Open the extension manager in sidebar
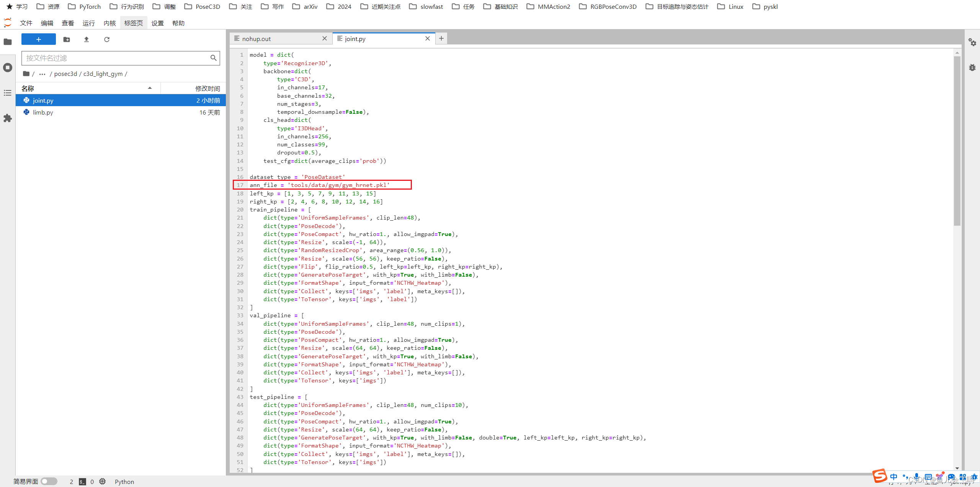980x487 pixels. click(x=8, y=118)
